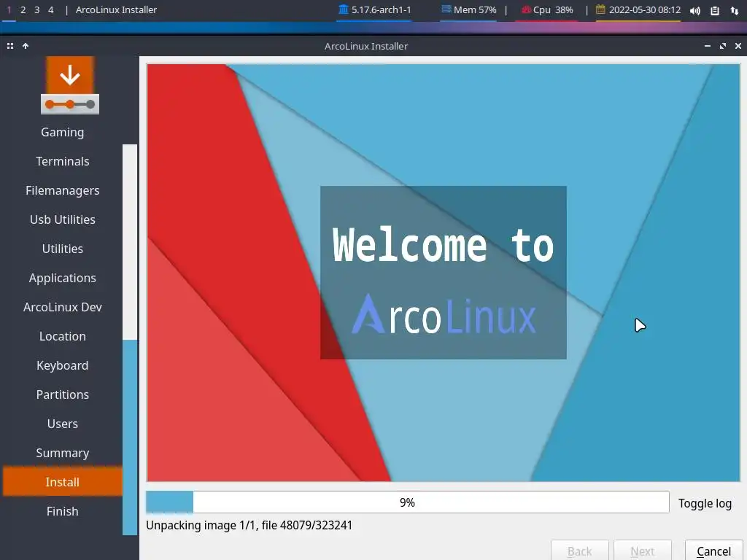The width and height of the screenshot is (747, 560).
Task: Select the Keyboard step
Action: pyautogui.click(x=63, y=365)
